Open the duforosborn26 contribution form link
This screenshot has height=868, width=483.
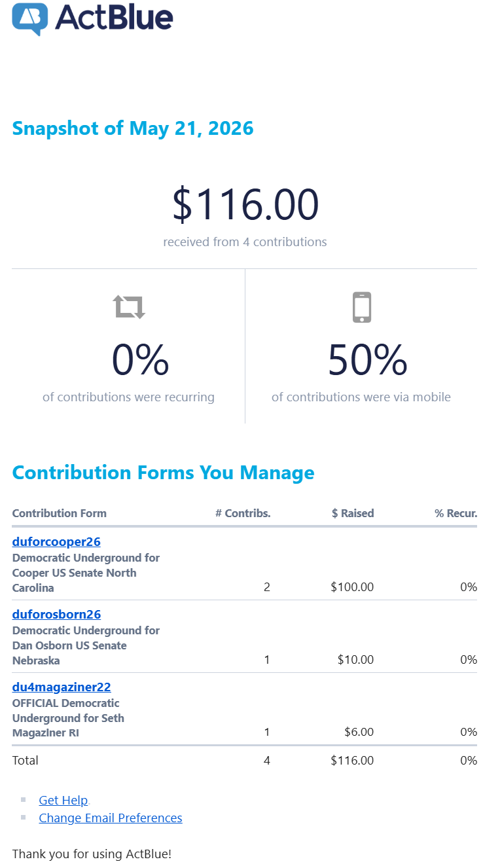tap(56, 615)
